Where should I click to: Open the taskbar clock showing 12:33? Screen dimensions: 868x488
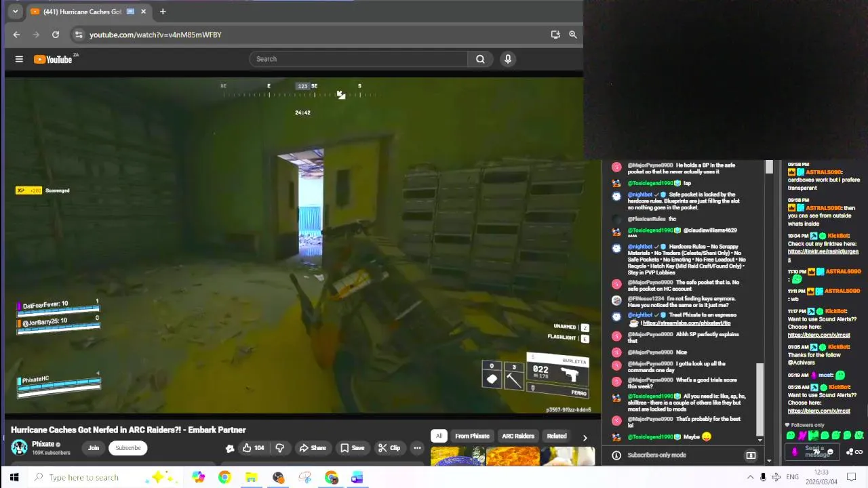point(821,477)
